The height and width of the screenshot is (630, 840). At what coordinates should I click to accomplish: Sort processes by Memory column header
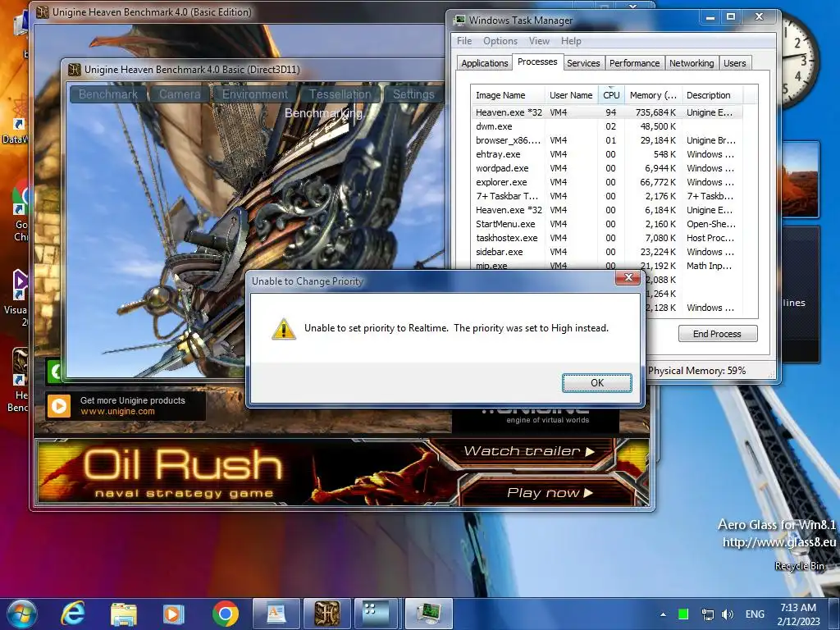pos(653,95)
